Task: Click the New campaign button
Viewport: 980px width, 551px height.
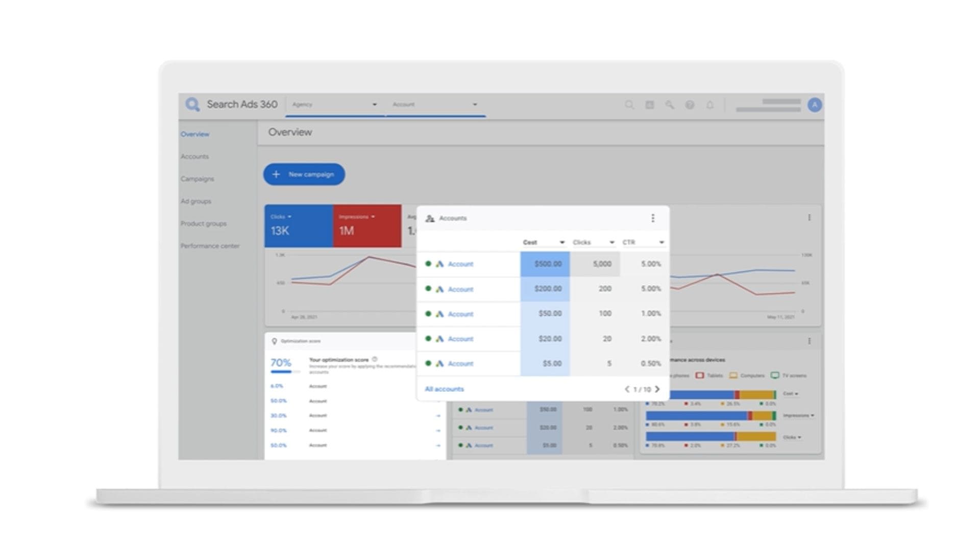Action: coord(304,174)
